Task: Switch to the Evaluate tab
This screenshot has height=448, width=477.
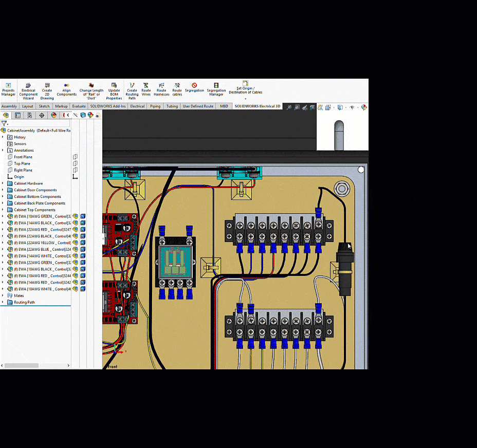Action: point(79,106)
